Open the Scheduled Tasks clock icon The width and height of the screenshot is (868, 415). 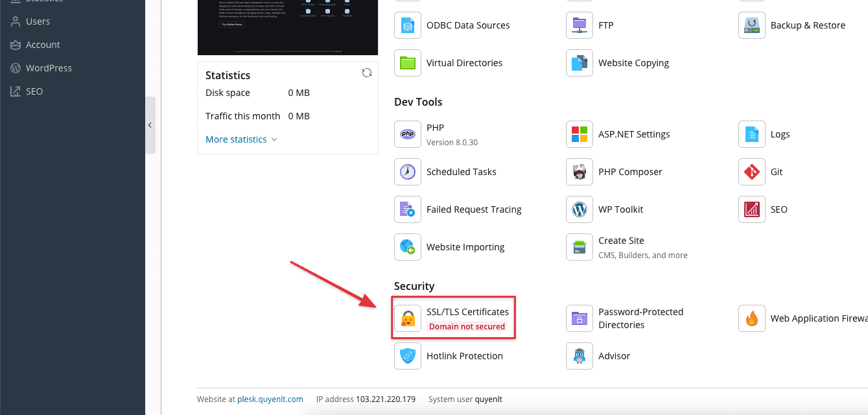408,172
